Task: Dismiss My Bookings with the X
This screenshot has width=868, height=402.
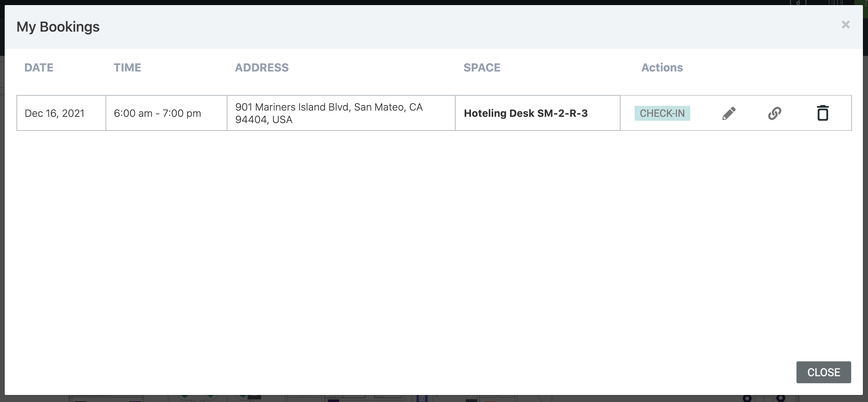Action: tap(845, 24)
